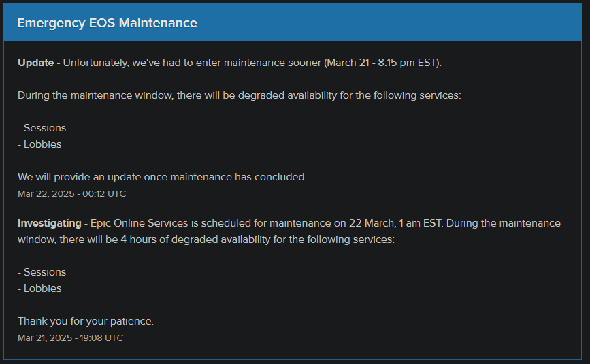Screen dimensions: 590x364
Task: Click the 'Epic Online Services' text
Action: point(140,223)
